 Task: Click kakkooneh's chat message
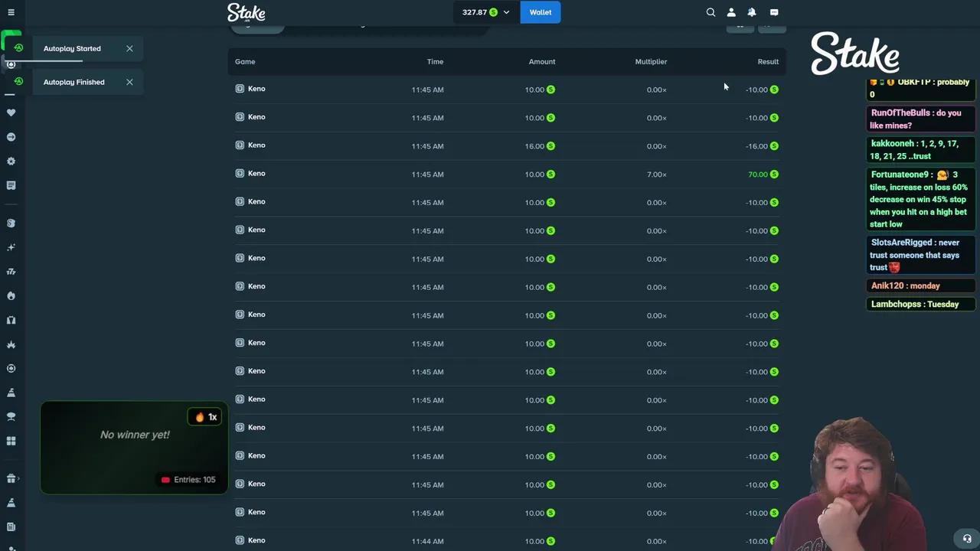pos(921,150)
